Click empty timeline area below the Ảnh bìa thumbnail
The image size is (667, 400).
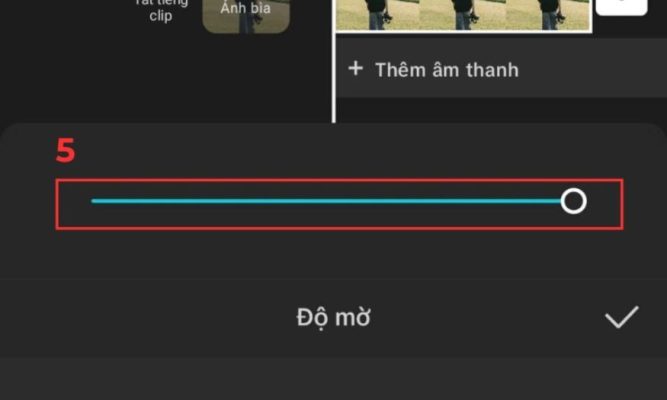(x=246, y=79)
